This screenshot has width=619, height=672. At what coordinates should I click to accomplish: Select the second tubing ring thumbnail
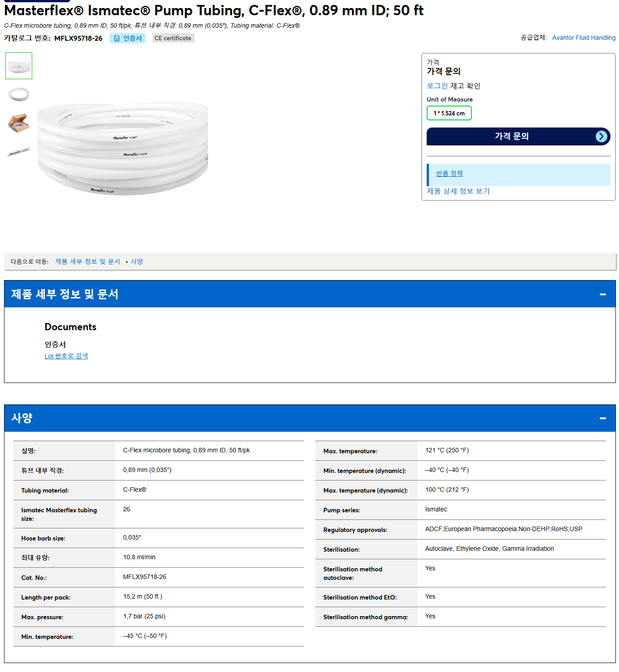click(x=19, y=94)
